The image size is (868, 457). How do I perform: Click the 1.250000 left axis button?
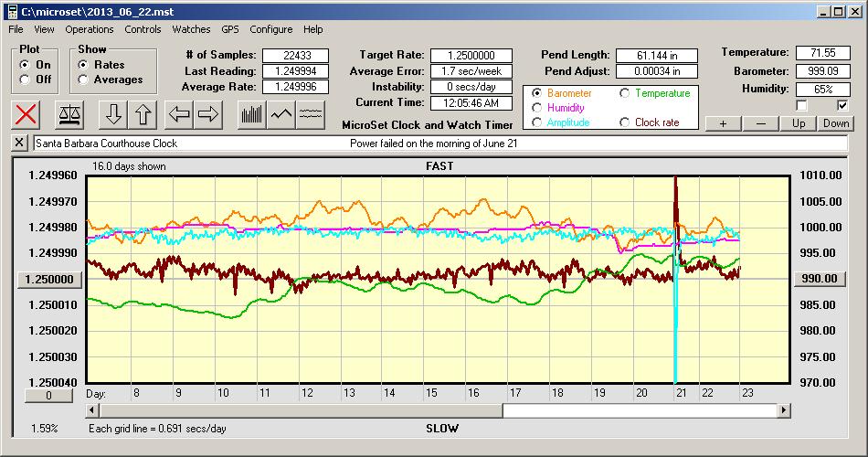(49, 279)
